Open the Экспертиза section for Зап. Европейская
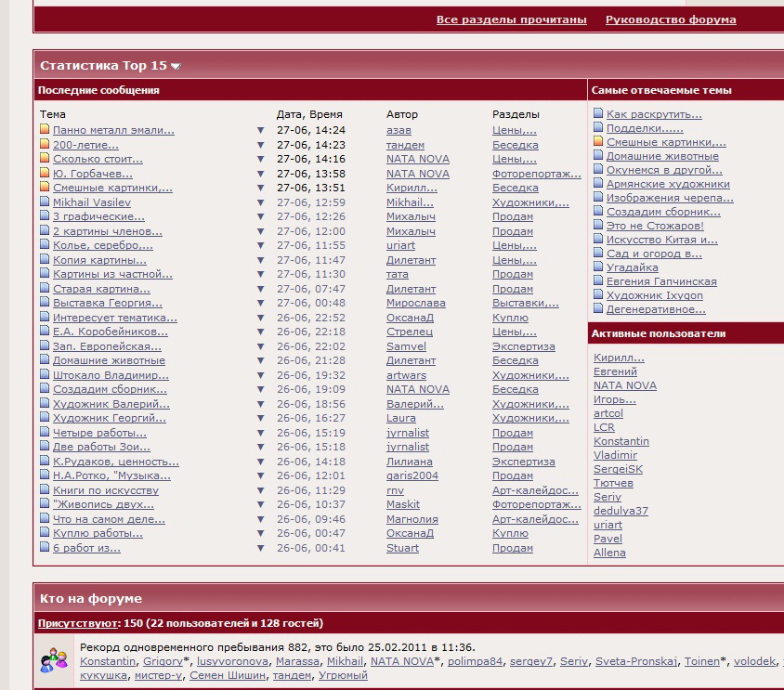The image size is (784, 690). (523, 346)
